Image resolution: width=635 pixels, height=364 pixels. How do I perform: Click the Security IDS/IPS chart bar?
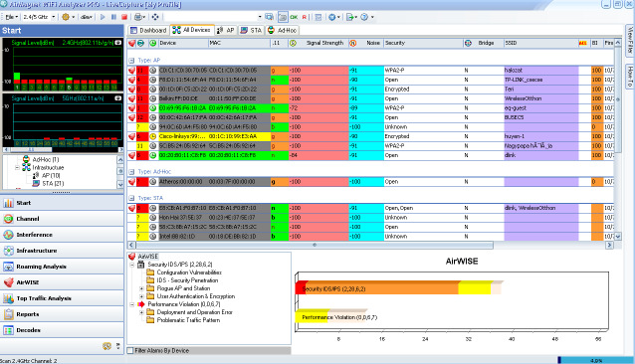(398, 287)
